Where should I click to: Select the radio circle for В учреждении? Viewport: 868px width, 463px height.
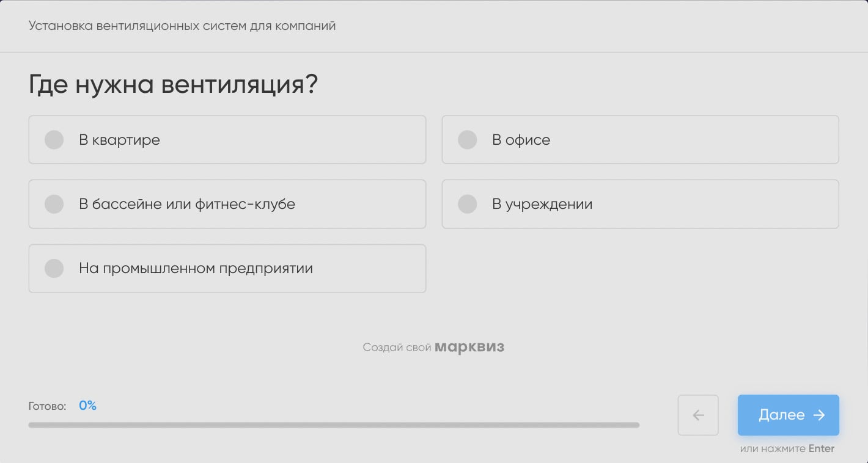click(x=467, y=204)
